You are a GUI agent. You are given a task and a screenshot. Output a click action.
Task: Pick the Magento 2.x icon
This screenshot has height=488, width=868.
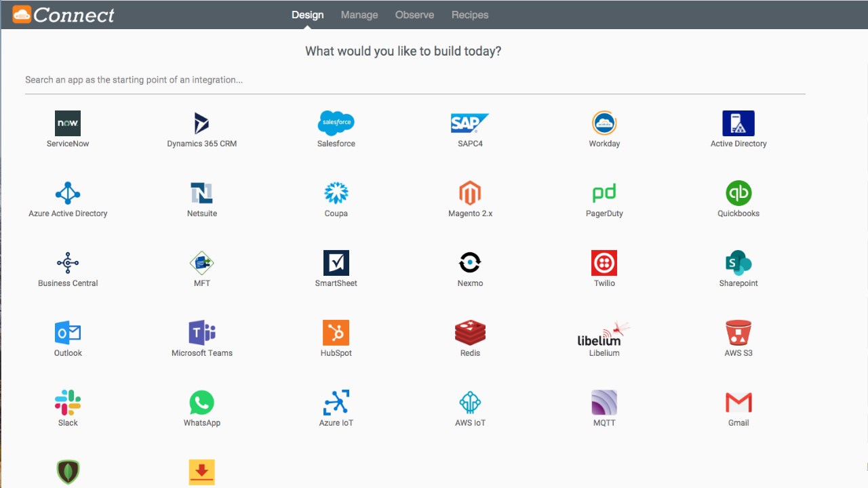[470, 193]
